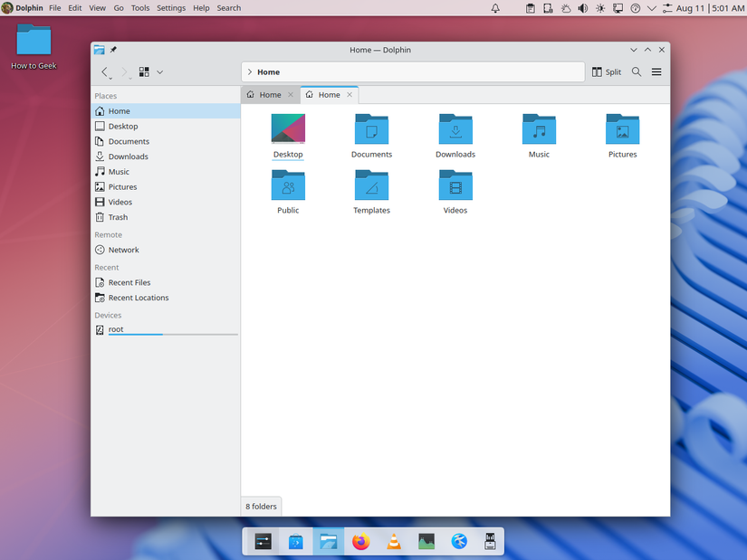Navigate back with the back arrow icon
The height and width of the screenshot is (560, 747).
pos(104,71)
